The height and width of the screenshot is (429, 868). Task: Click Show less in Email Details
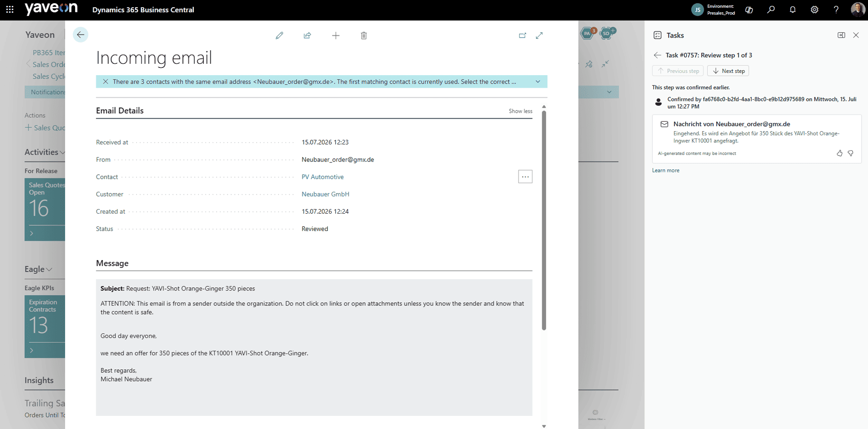(520, 111)
